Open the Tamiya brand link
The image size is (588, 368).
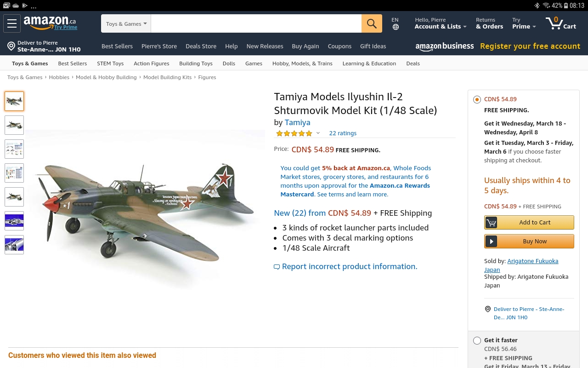[x=297, y=122]
